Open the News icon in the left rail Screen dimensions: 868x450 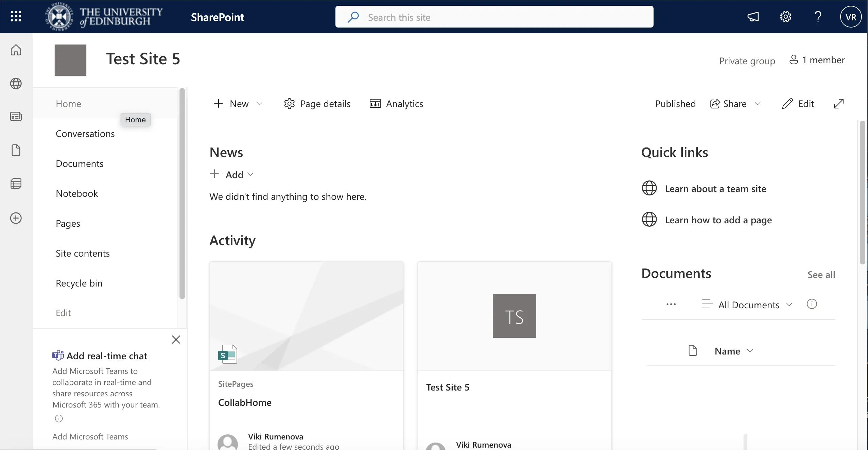point(16,116)
